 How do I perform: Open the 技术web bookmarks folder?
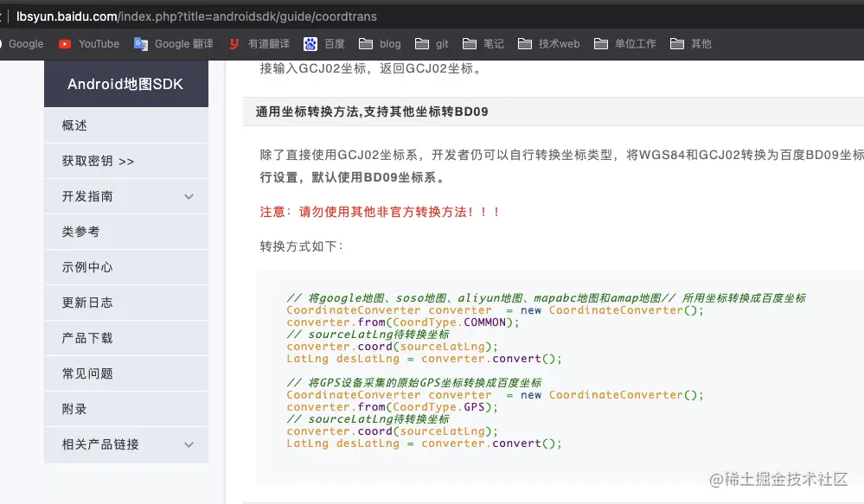tap(549, 44)
